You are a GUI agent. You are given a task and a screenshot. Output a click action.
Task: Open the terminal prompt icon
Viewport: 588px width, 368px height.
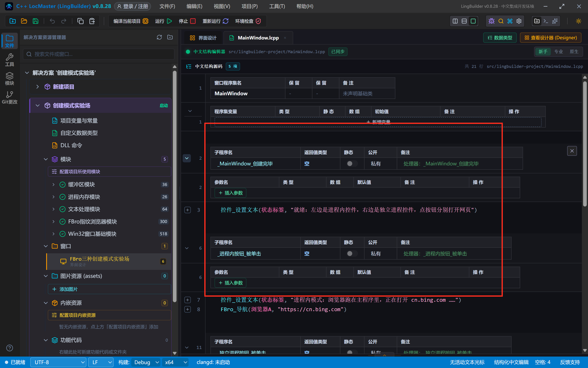(x=546, y=21)
